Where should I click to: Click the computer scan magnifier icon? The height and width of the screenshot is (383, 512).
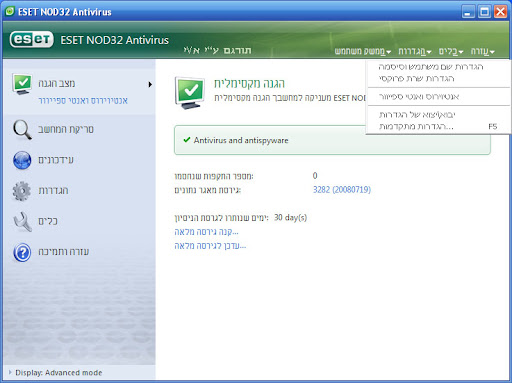[22, 130]
